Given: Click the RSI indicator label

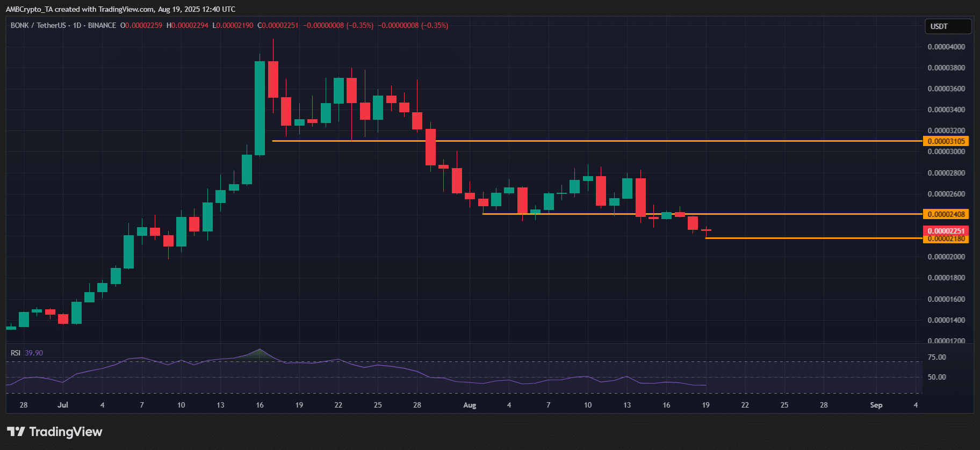Looking at the screenshot, I should pyautogui.click(x=16, y=353).
